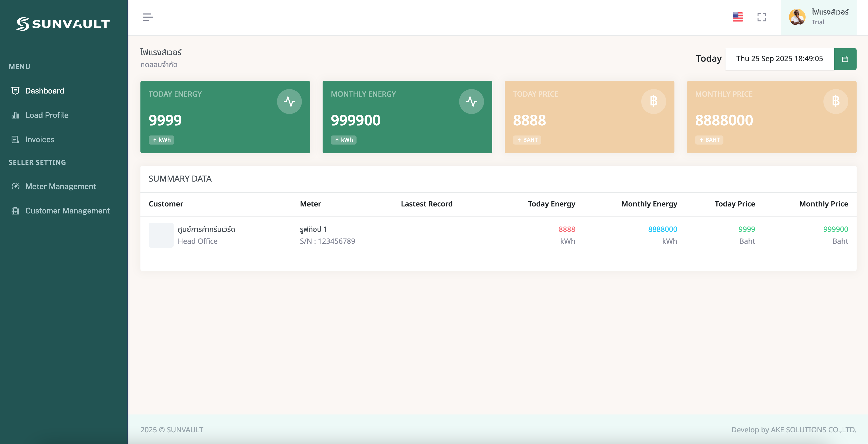
Task: Click the user avatar picture
Action: point(797,17)
